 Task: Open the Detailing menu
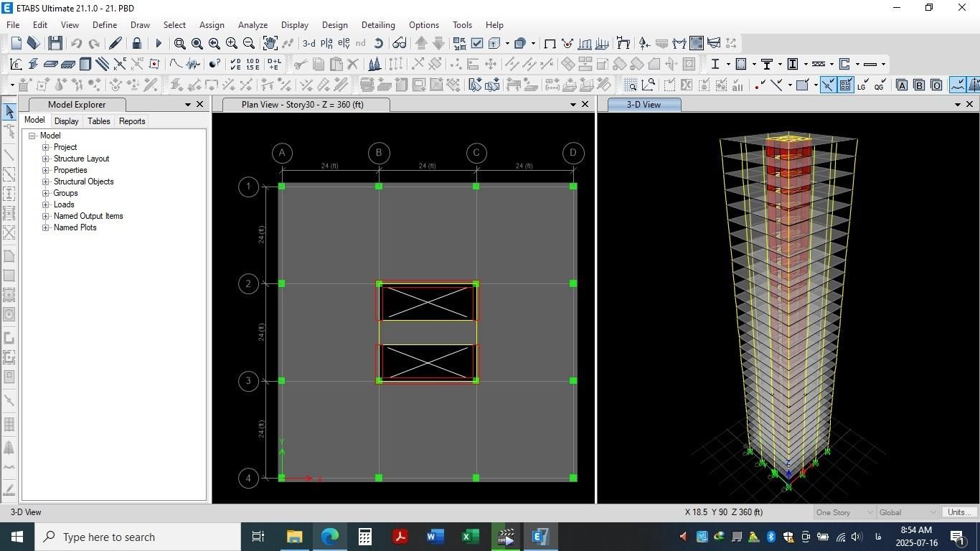pyautogui.click(x=378, y=24)
